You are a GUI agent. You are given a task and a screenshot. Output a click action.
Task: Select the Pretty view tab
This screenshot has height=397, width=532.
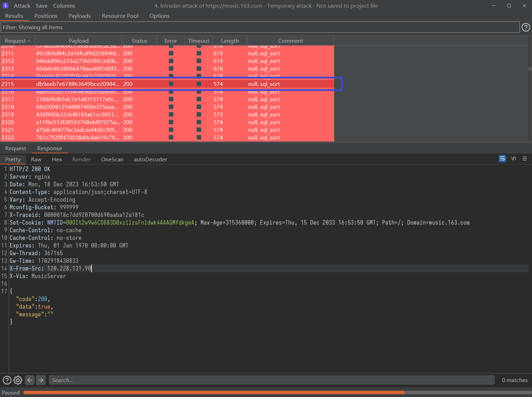pyautogui.click(x=13, y=160)
